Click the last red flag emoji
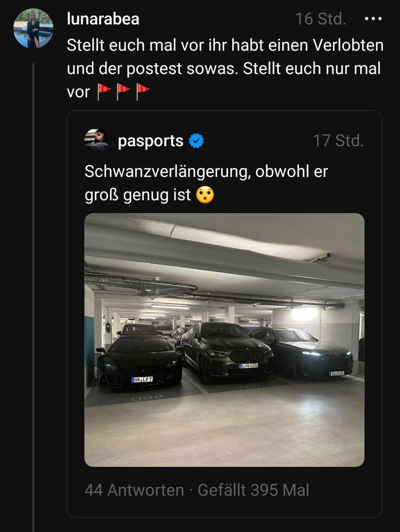Image resolution: width=400 pixels, height=532 pixels. click(x=143, y=92)
